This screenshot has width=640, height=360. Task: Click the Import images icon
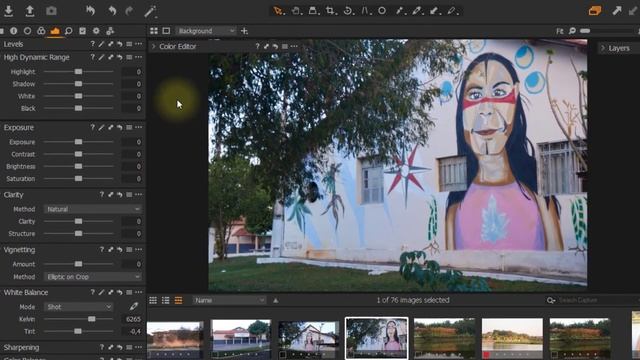(8, 11)
